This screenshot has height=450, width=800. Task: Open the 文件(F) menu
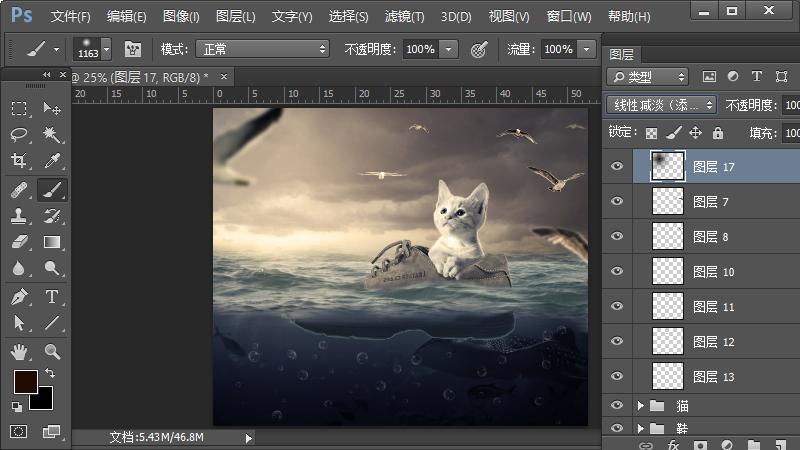(70, 16)
